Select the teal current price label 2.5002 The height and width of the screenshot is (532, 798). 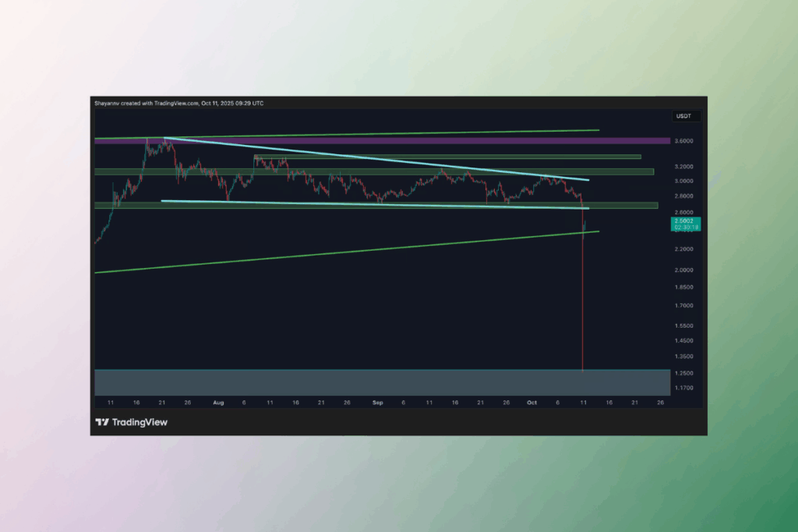pyautogui.click(x=685, y=221)
